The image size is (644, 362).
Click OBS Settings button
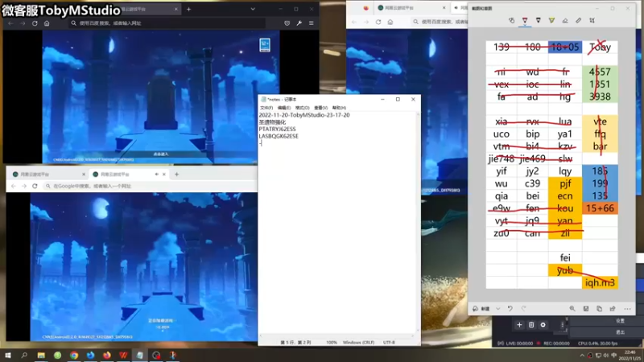coord(620,320)
